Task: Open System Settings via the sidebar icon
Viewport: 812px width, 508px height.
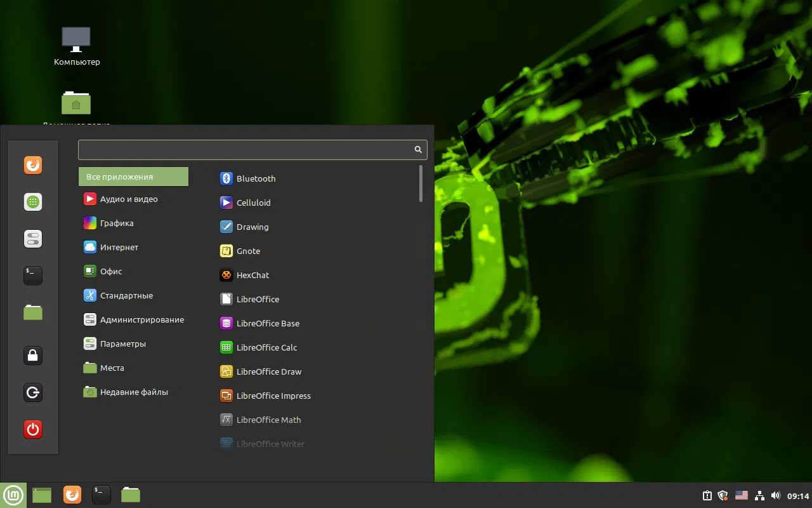Action: (32, 238)
